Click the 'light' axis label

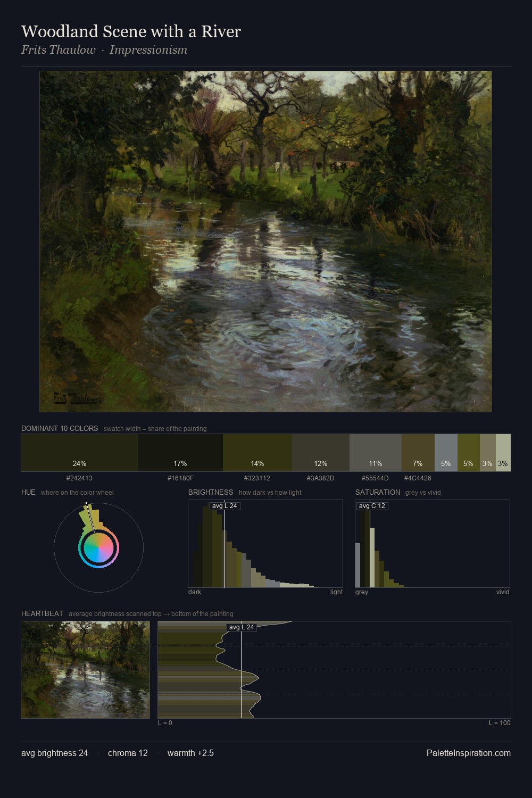click(336, 592)
